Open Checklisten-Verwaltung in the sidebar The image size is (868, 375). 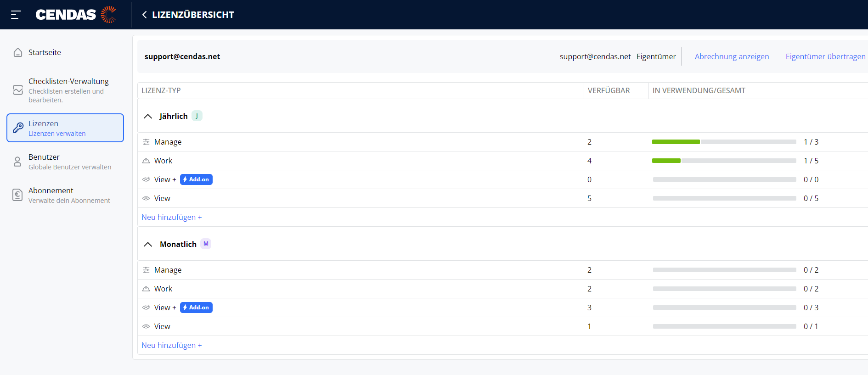pos(65,90)
